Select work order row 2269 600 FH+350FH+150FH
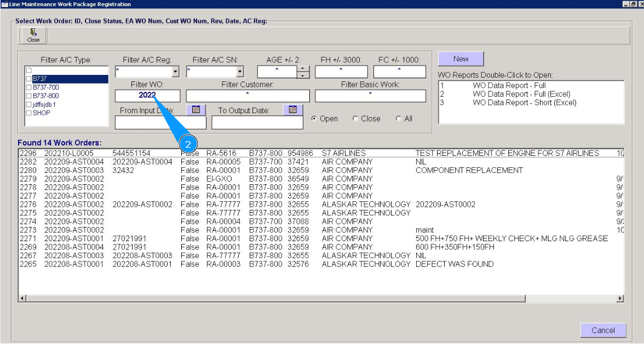This screenshot has height=344, width=644. [321, 247]
